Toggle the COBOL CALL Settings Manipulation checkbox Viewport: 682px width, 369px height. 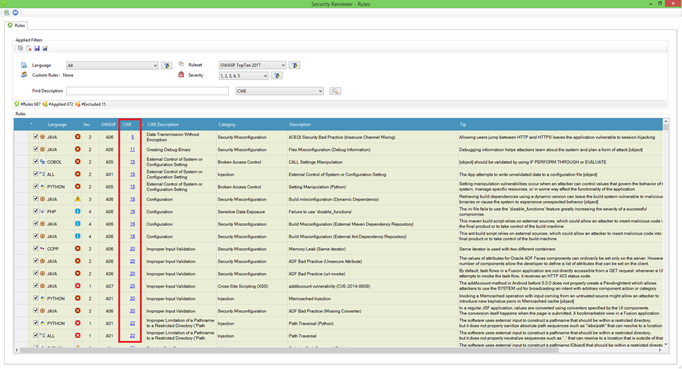point(36,161)
